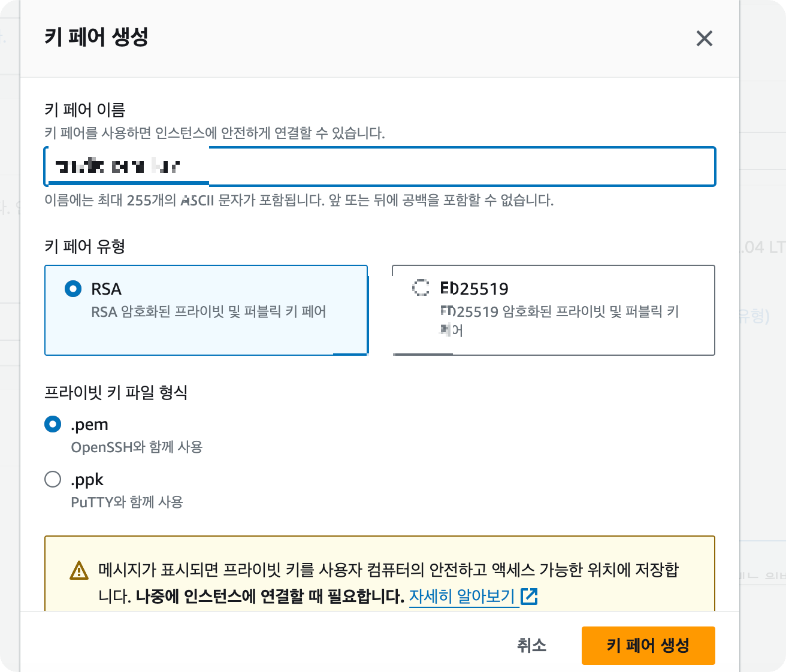Click the external link icon after 자세히 알아보기
Viewport: 786px width, 672px height.
point(530,596)
